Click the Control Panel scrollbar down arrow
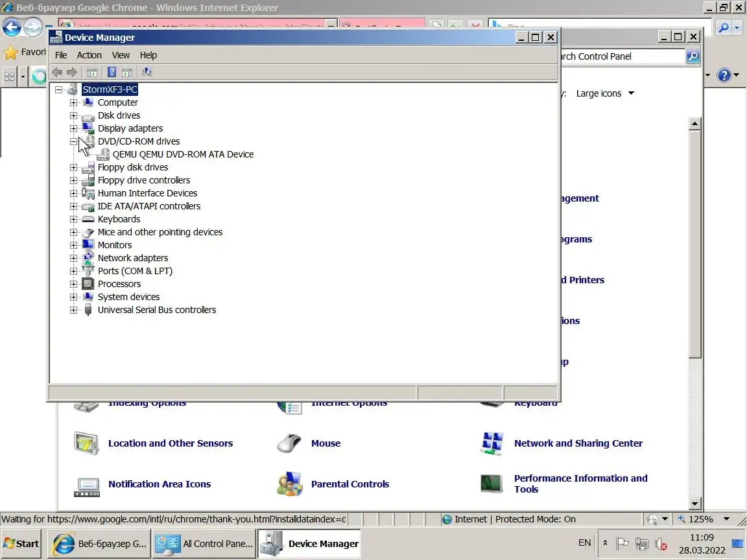 pos(694,504)
